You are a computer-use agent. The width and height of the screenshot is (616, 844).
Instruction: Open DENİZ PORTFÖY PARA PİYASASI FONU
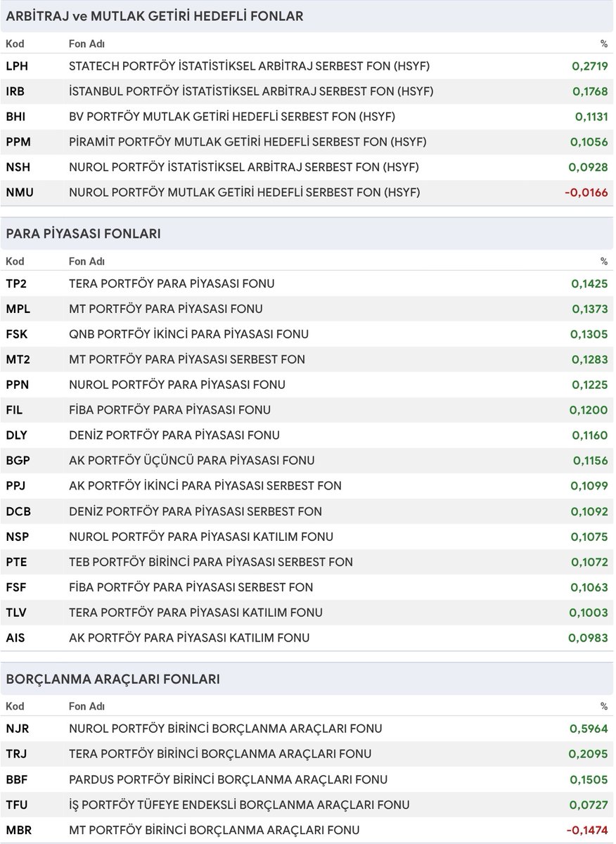[174, 435]
